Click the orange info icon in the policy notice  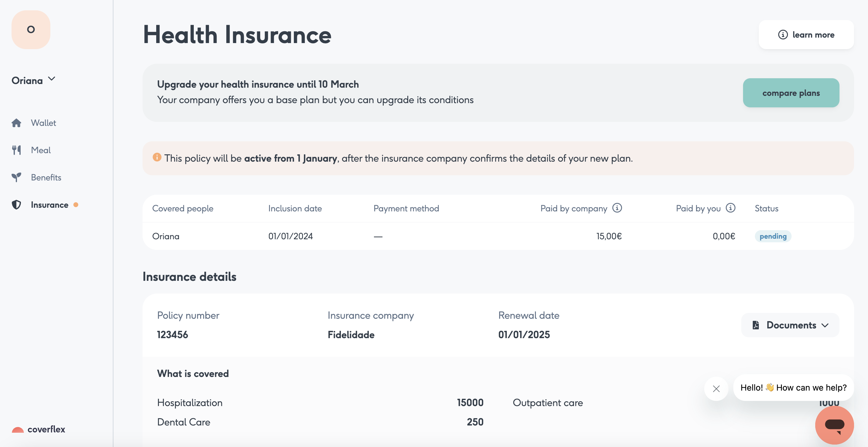157,157
